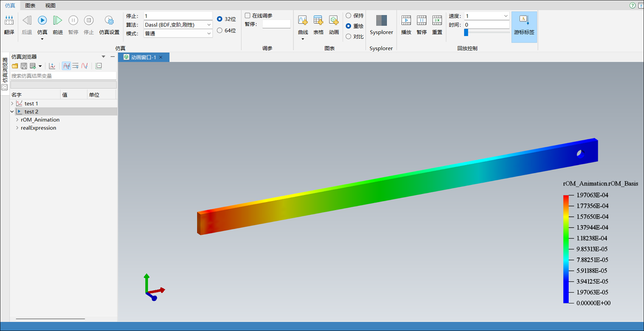Viewport: 644px width, 331px height.
Task: Enable the 在线调参 checkbox
Action: [247, 16]
